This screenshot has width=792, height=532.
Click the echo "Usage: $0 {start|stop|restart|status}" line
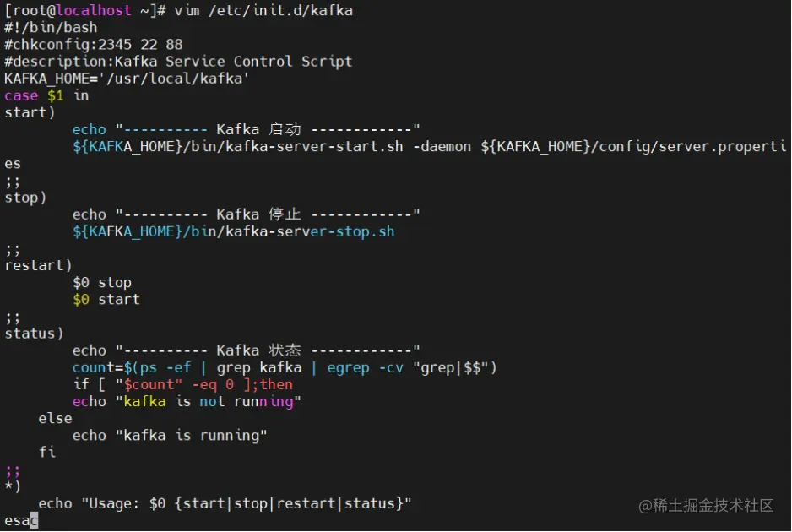tap(225, 503)
